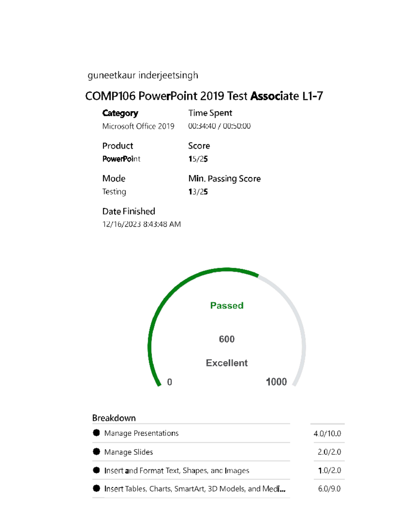Viewport: 411px width, 532px height.
Task: Click the bullet beside Manage Presentations
Action: (x=96, y=433)
